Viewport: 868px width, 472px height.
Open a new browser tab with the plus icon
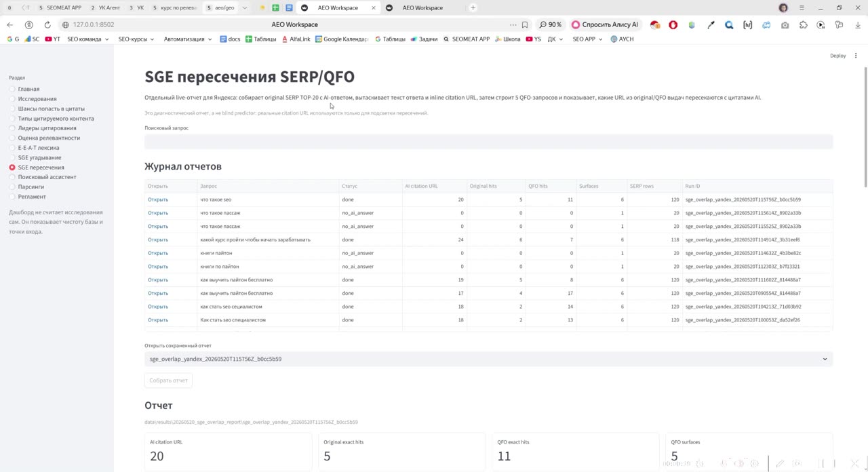(473, 7)
